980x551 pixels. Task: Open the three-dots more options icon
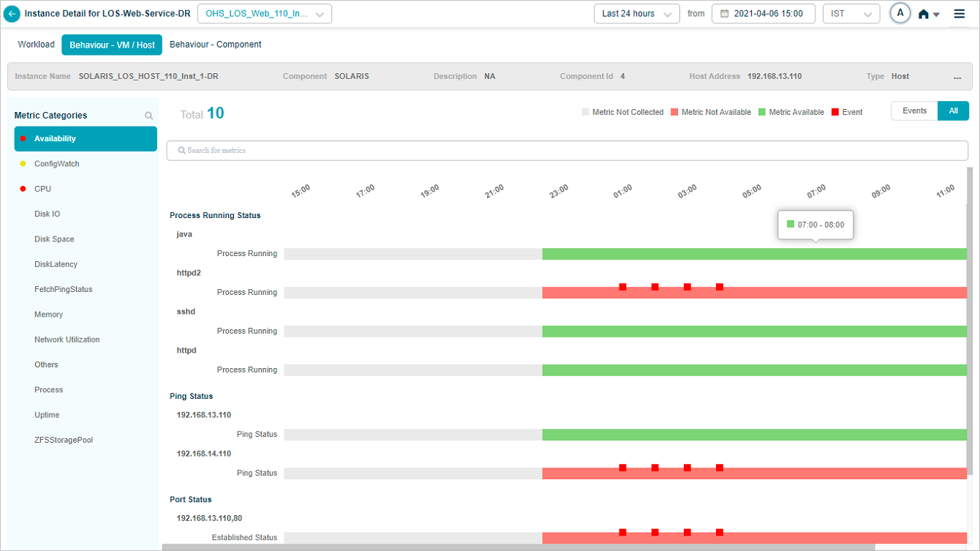[957, 77]
